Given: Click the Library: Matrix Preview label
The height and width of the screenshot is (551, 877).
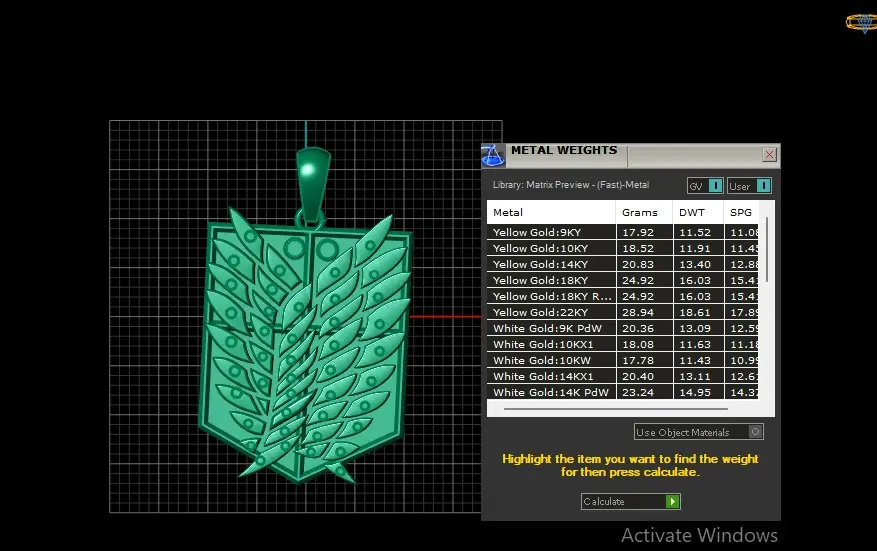Looking at the screenshot, I should pos(570,185).
